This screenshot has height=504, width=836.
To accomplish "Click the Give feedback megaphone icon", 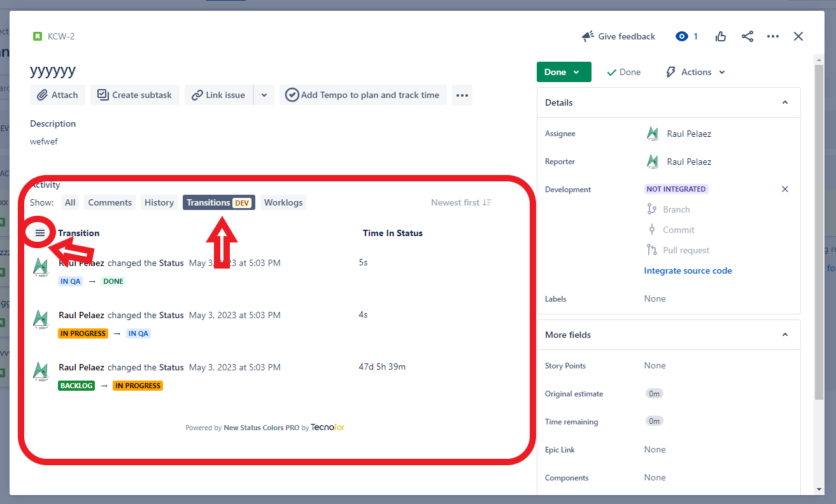I will coord(588,36).
